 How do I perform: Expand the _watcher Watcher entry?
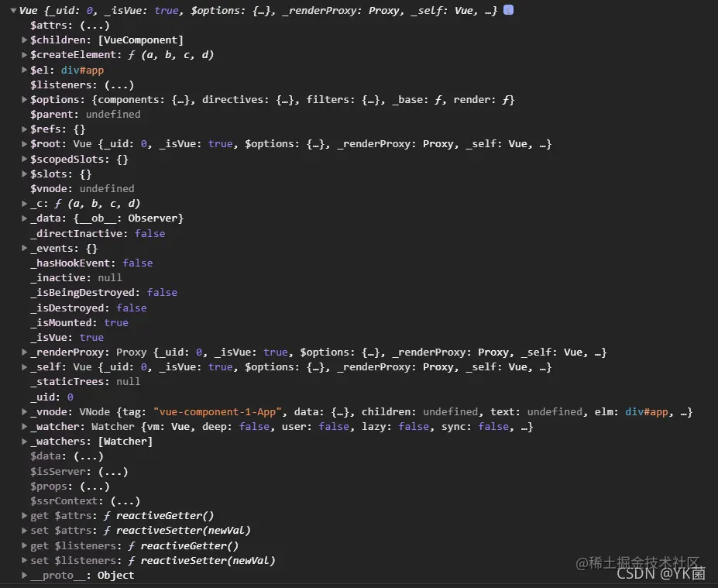[x=24, y=426]
